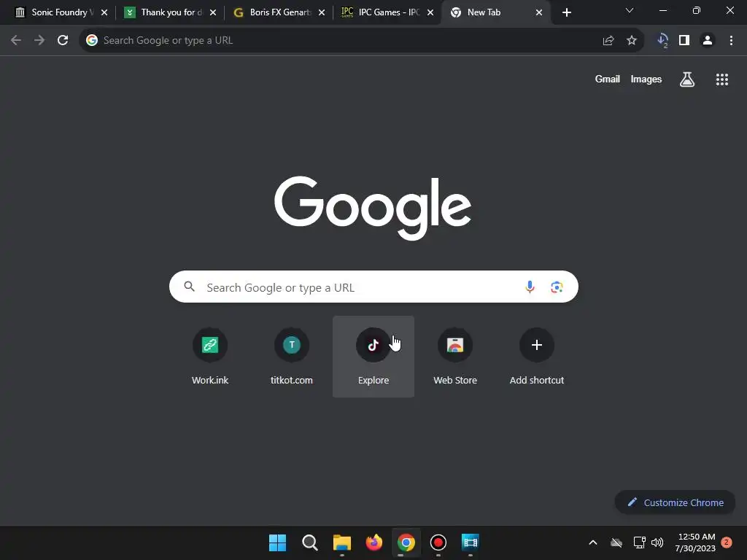The image size is (747, 560).
Task: Launch Firefox from the taskbar
Action: [x=374, y=542]
